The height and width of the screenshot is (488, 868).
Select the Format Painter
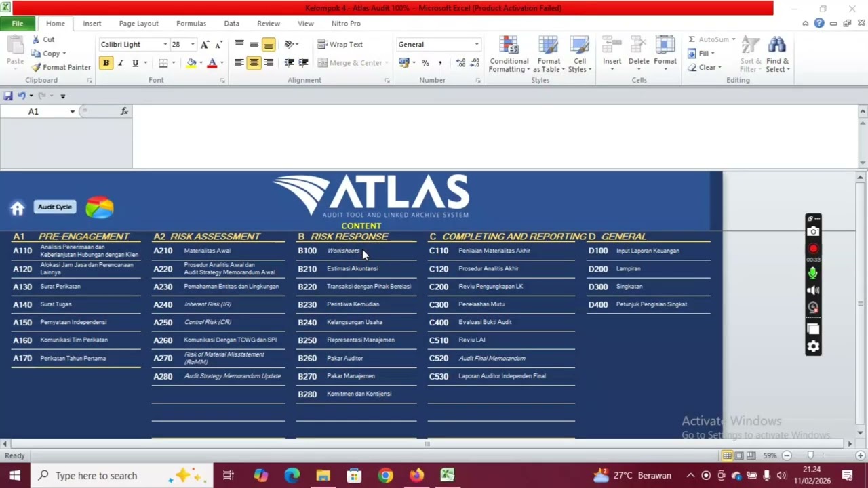click(x=61, y=67)
